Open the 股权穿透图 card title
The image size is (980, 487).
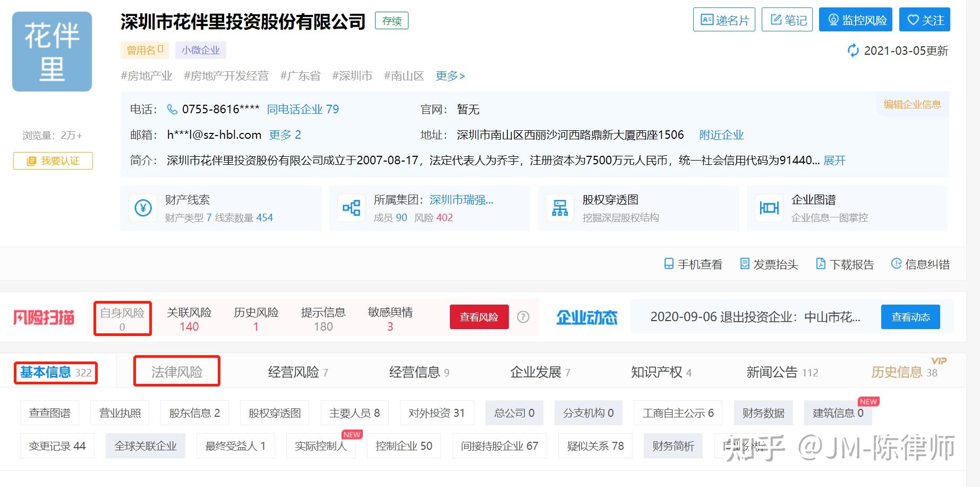[x=610, y=200]
